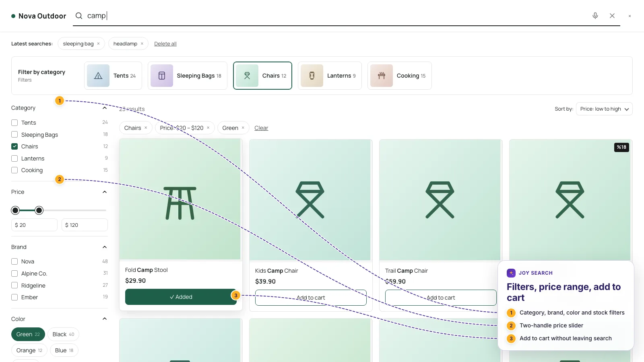This screenshot has width=644, height=362.
Task: Collapse the Category filter section
Action: pos(105,108)
